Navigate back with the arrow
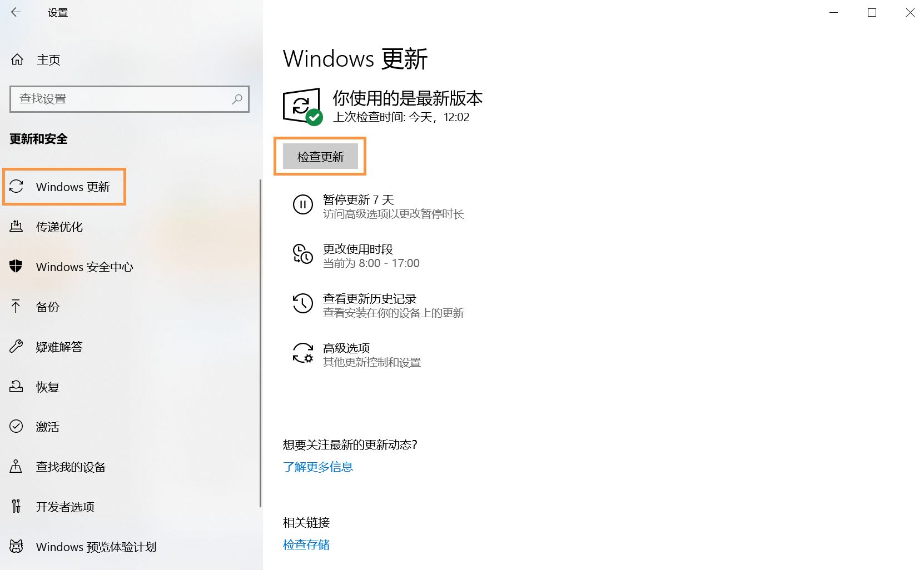Viewport: 924px width, 570px height. pyautogui.click(x=16, y=12)
